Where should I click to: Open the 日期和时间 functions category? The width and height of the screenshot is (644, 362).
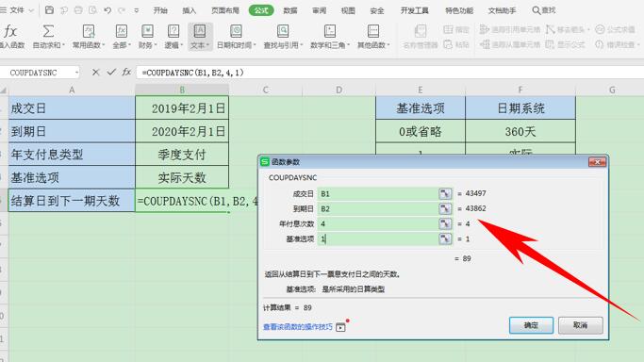click(236, 37)
